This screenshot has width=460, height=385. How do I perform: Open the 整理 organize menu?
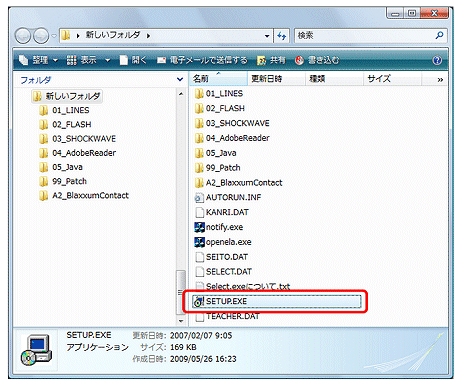click(38, 60)
